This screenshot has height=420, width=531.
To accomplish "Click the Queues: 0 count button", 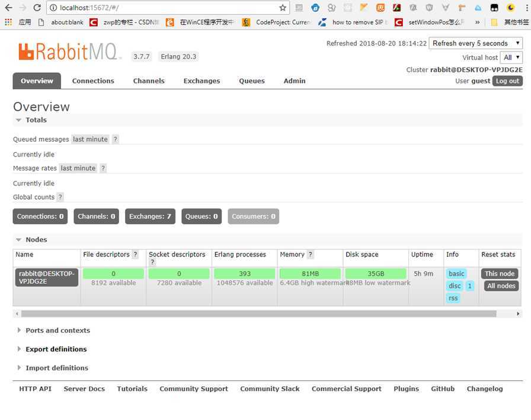I will click(x=201, y=216).
